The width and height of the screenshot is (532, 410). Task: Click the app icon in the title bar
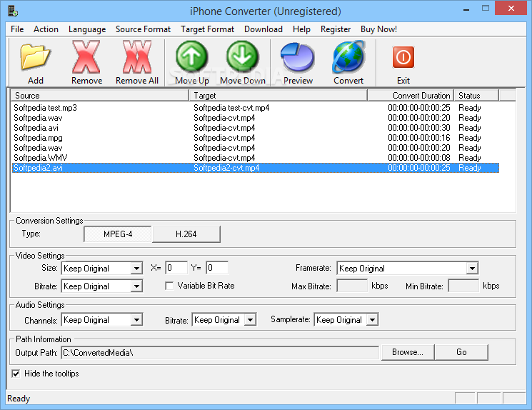pos(13,11)
